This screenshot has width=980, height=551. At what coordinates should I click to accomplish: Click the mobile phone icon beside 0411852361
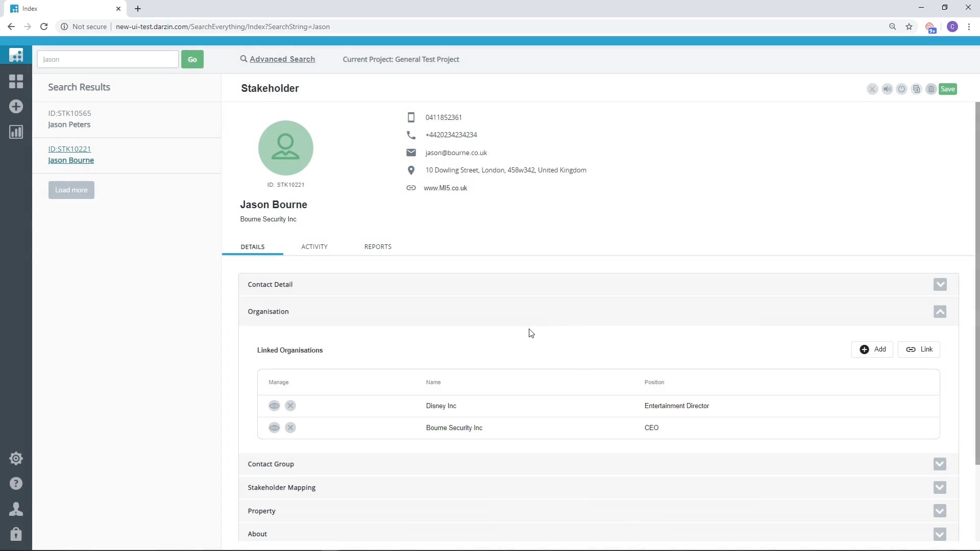(411, 117)
